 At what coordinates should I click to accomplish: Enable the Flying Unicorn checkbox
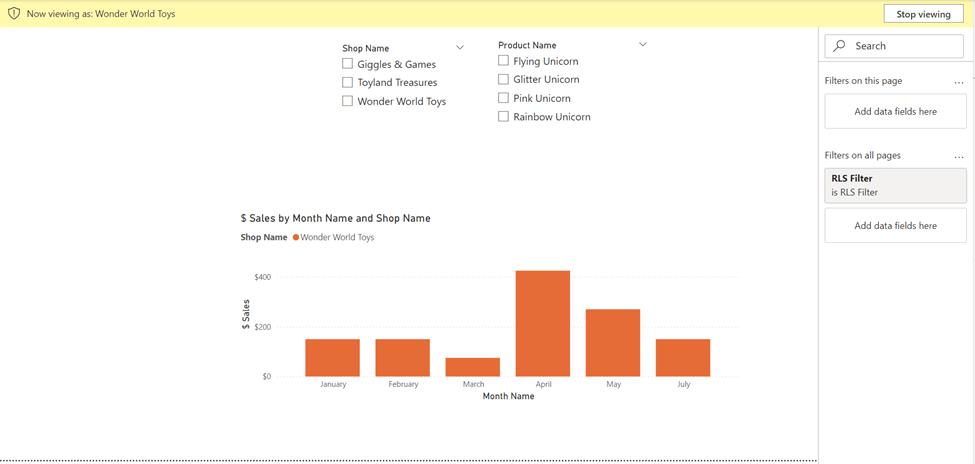click(x=504, y=61)
